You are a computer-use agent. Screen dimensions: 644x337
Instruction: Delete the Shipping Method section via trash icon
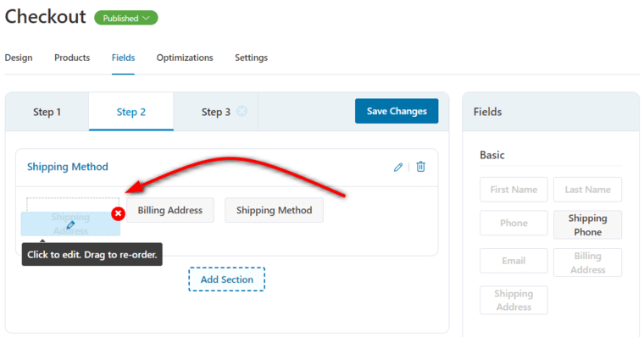pyautogui.click(x=420, y=167)
